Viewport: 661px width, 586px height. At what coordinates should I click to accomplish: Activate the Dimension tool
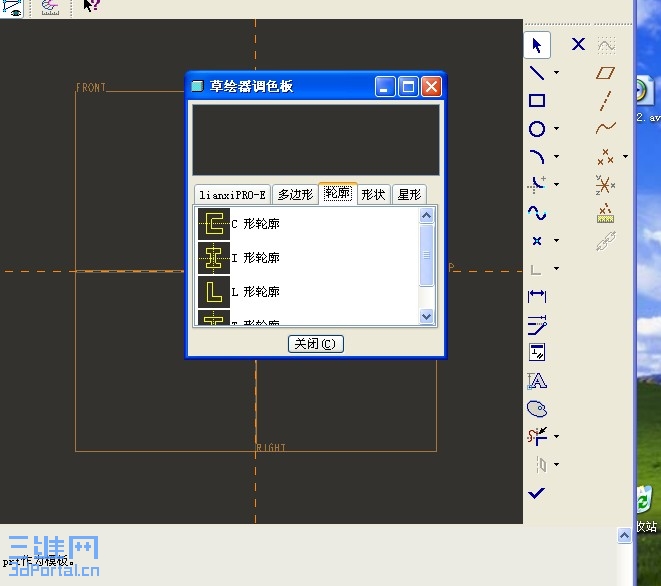coord(537,296)
